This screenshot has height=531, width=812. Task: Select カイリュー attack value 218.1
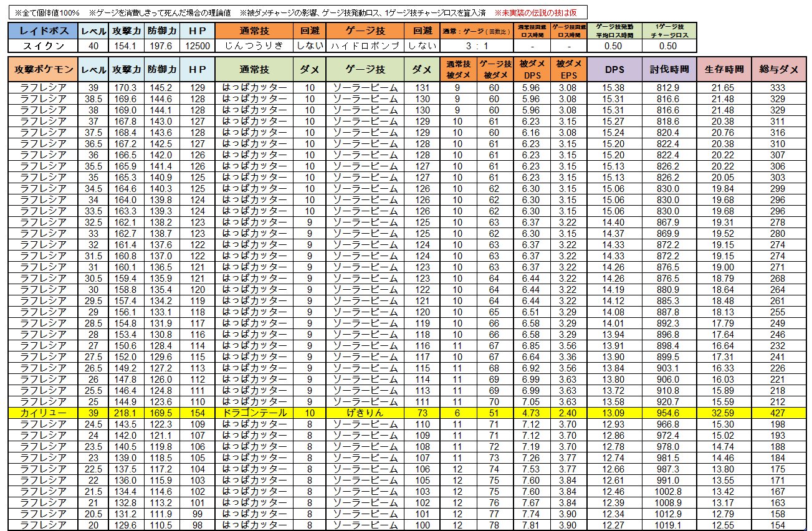pyautogui.click(x=125, y=413)
